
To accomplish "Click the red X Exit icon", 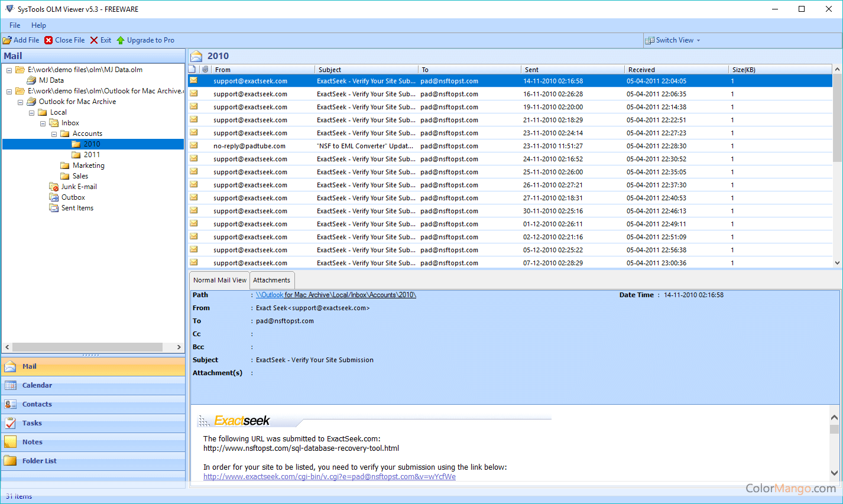I will (94, 40).
